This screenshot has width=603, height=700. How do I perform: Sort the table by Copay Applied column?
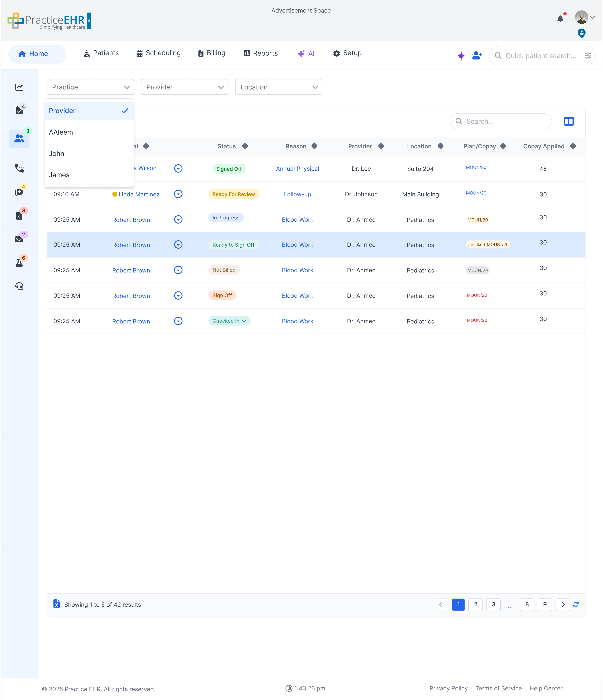coord(573,146)
